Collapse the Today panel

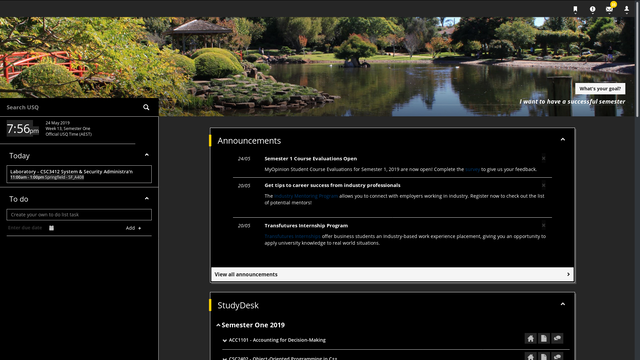click(x=147, y=155)
